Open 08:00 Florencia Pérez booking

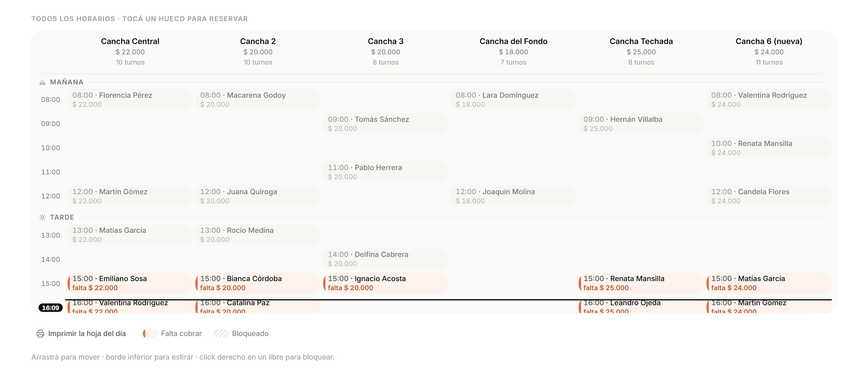[130, 100]
